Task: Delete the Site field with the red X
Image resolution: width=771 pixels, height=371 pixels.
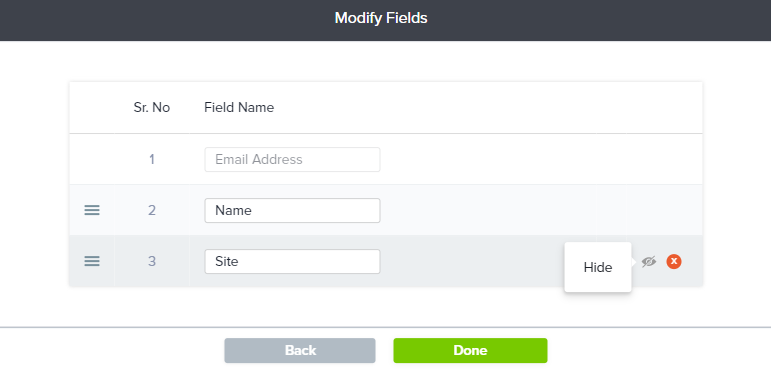Action: point(674,261)
